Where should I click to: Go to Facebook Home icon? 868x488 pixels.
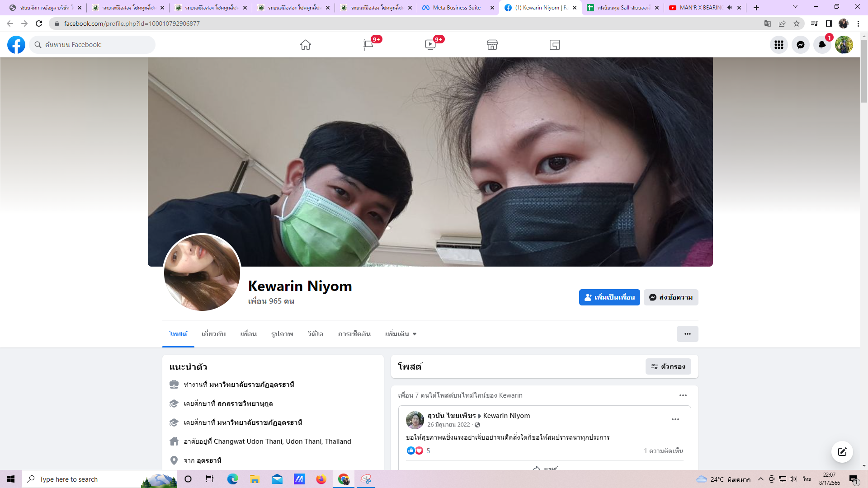[x=306, y=45]
